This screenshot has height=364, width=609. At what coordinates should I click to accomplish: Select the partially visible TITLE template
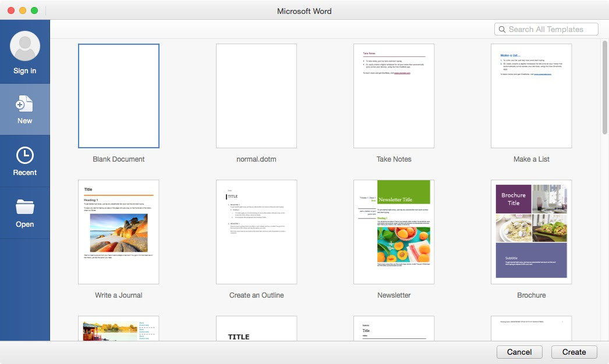pos(256,329)
